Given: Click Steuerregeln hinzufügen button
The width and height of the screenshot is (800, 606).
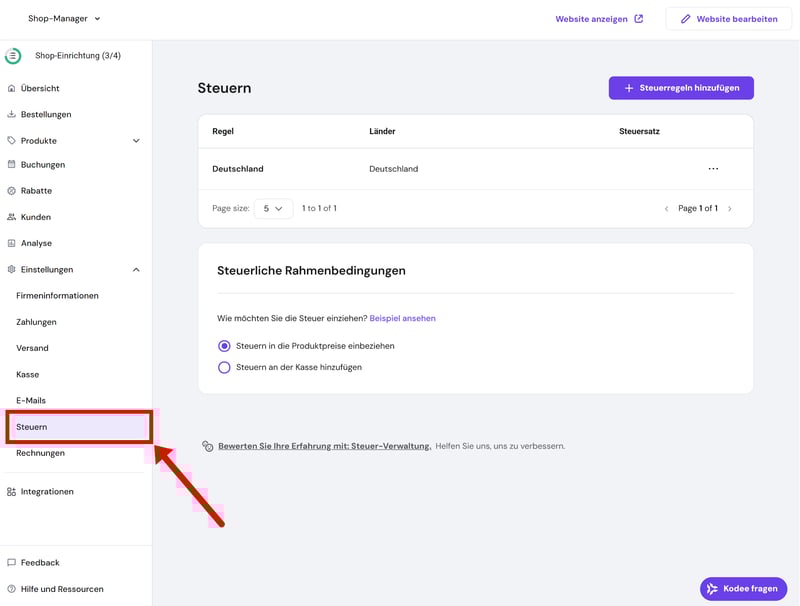Looking at the screenshot, I should [681, 88].
